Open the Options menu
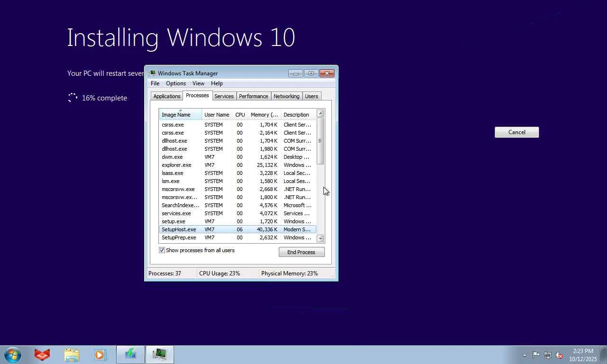 [x=176, y=83]
